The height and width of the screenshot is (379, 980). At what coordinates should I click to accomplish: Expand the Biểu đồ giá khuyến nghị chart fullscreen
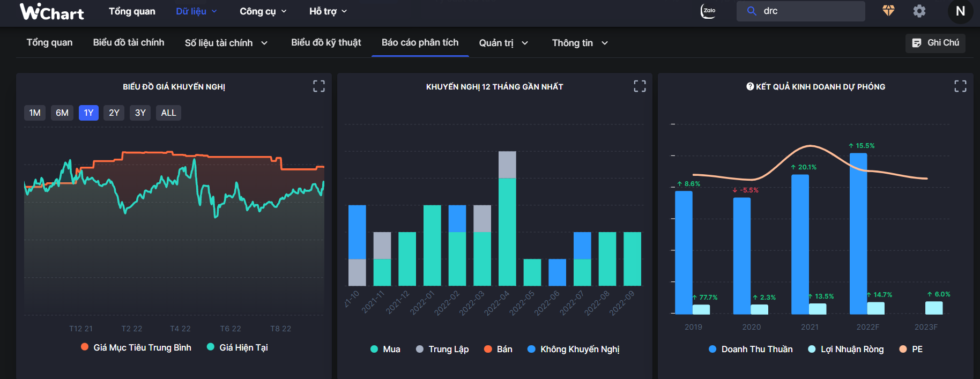(319, 86)
